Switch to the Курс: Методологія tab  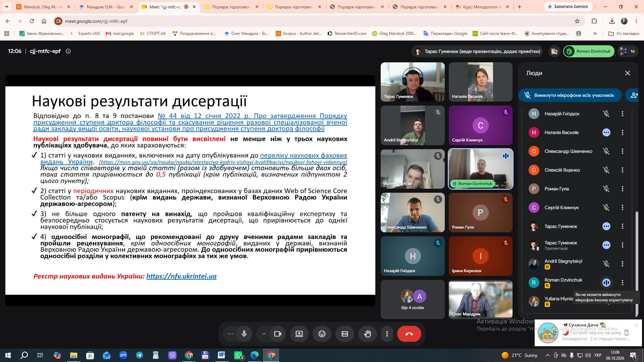point(482,7)
